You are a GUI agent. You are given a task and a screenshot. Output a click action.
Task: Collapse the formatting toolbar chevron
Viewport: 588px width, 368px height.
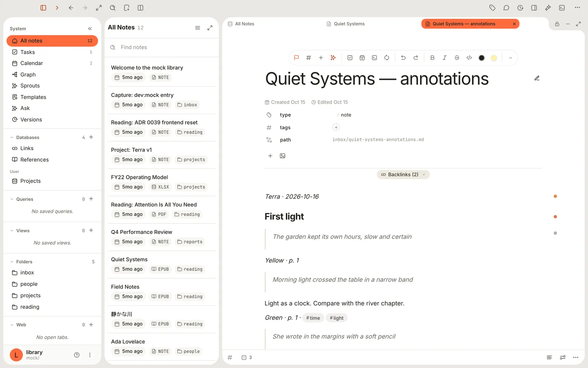(510, 58)
